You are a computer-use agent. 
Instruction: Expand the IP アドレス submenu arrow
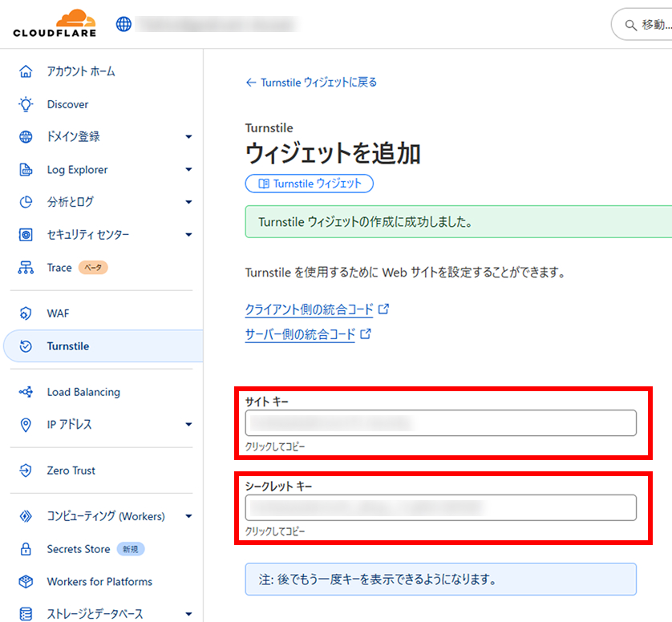[188, 425]
